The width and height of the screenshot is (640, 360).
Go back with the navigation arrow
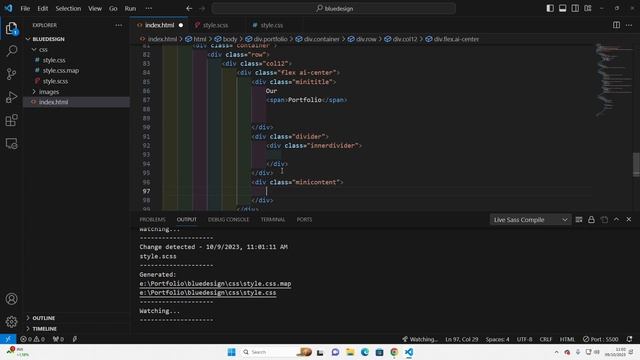tap(189, 8)
